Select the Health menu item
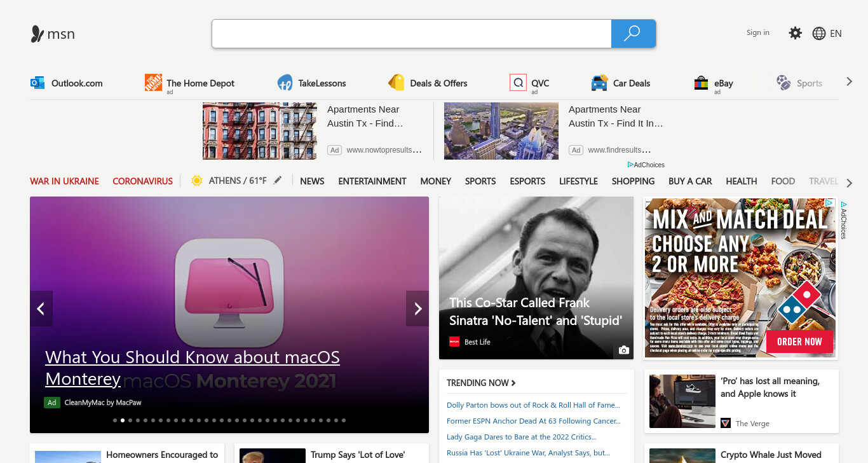 pyautogui.click(x=742, y=181)
